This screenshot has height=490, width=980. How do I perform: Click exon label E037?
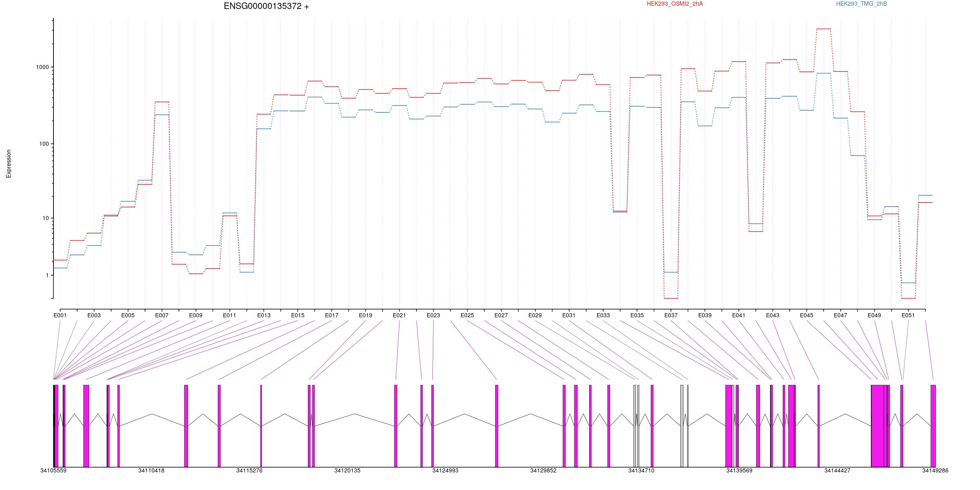[671, 315]
